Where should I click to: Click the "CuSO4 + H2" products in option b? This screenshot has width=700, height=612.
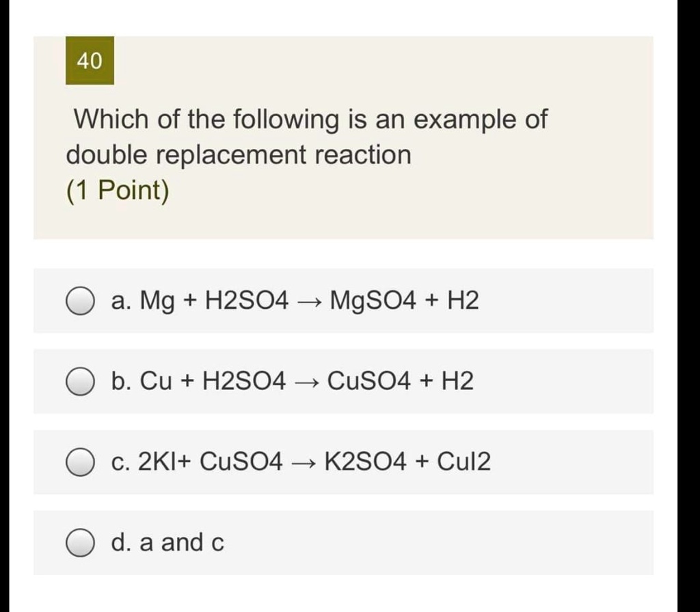click(400, 381)
